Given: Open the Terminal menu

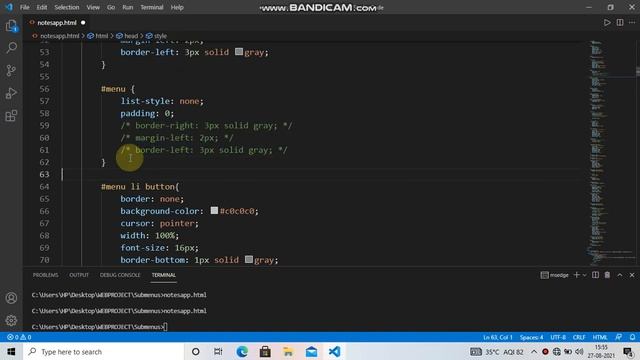Looking at the screenshot, I should coord(152,7).
